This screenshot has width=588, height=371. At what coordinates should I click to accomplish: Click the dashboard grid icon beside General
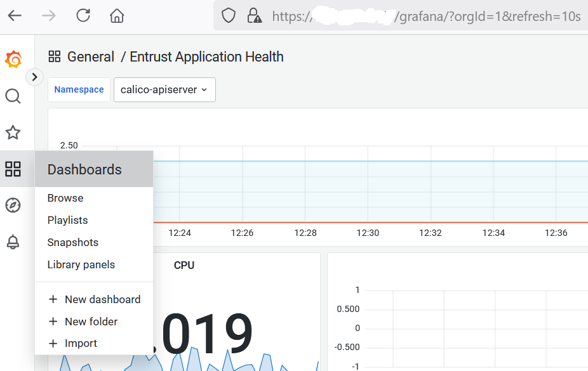[x=55, y=57]
